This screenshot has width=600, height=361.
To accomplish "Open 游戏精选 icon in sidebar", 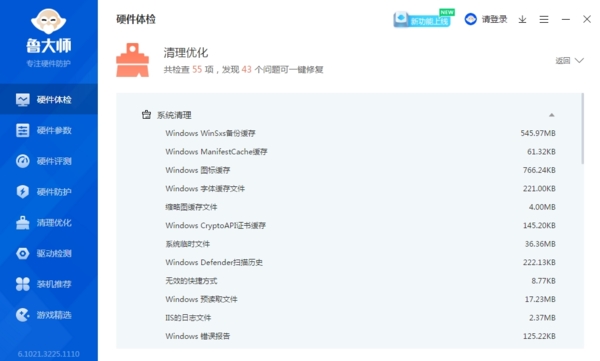I will 23,315.
